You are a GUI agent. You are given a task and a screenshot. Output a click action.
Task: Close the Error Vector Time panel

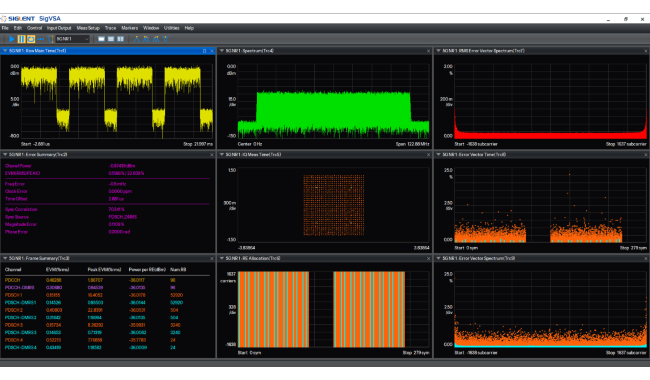(646, 155)
